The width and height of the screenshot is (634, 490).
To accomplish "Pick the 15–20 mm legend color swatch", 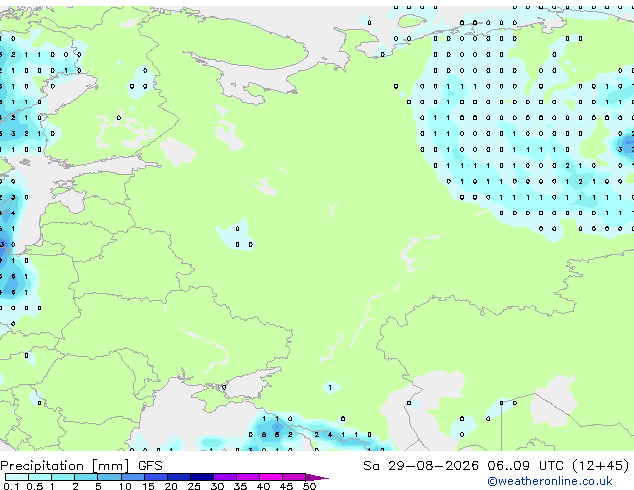I will tap(155, 477).
